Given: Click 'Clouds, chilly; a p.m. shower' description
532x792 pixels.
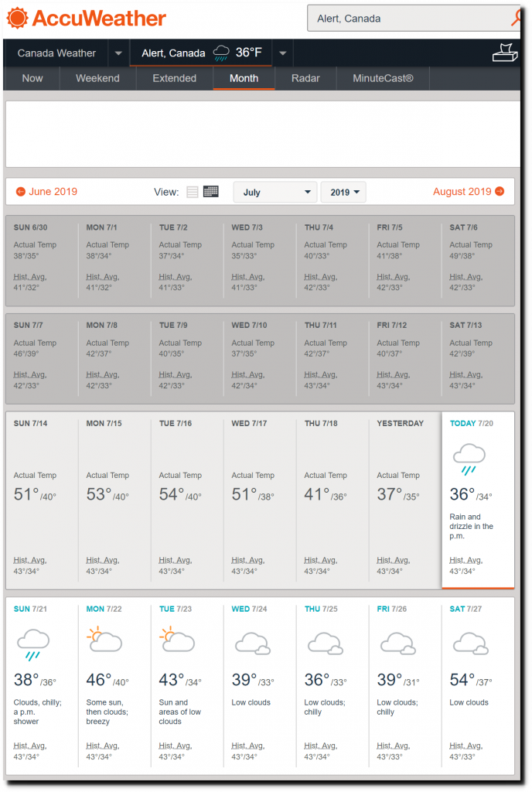Looking at the screenshot, I should pyautogui.click(x=37, y=712).
